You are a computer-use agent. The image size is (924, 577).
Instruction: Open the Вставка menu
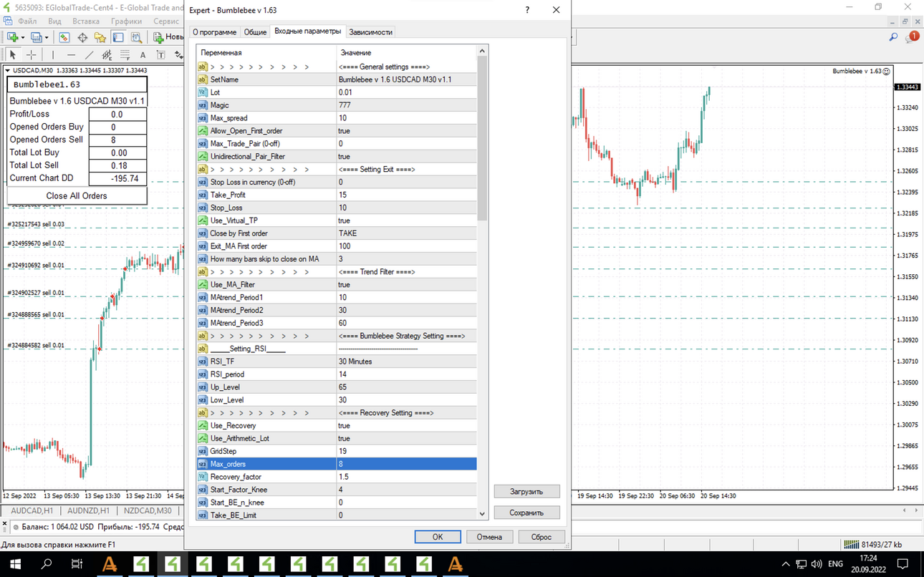[x=86, y=21]
